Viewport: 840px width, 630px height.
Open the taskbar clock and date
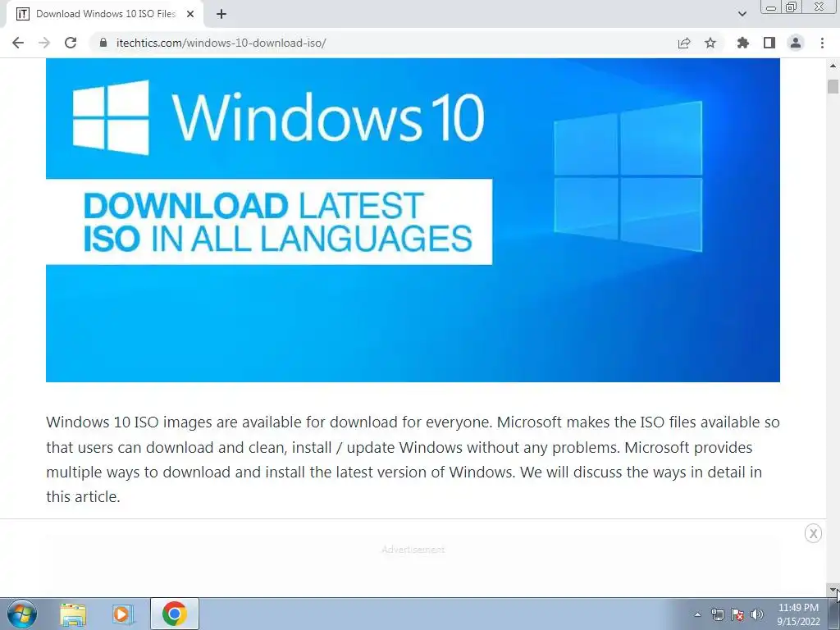pos(798,614)
